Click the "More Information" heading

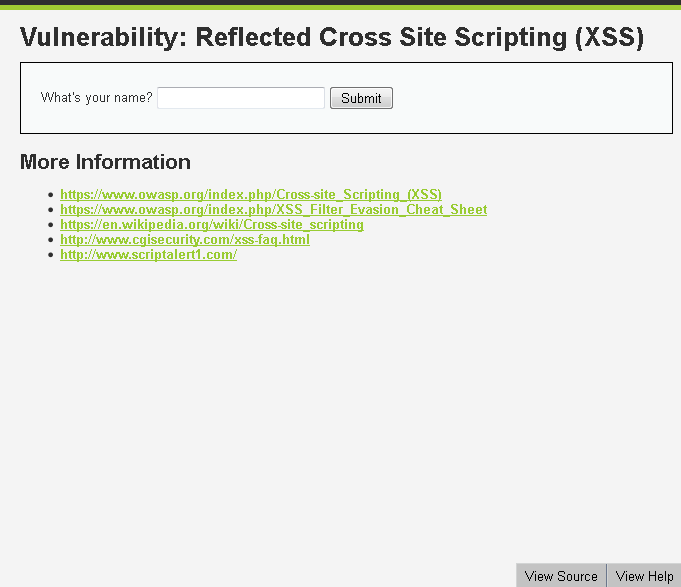click(x=105, y=162)
